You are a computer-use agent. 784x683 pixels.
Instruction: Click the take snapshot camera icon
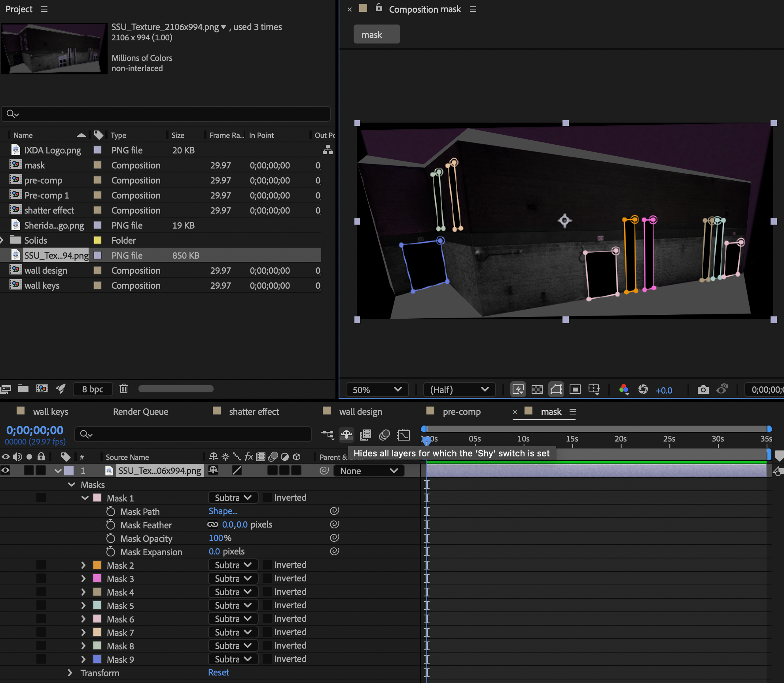click(x=703, y=390)
